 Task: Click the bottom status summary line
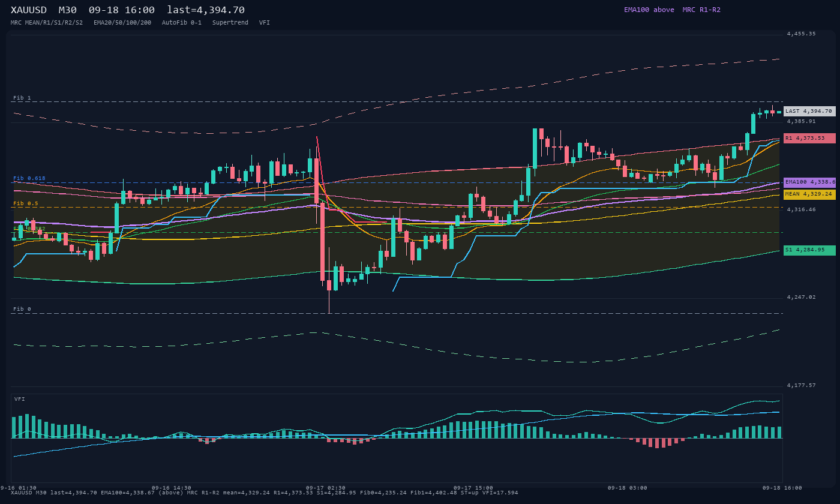(265, 493)
